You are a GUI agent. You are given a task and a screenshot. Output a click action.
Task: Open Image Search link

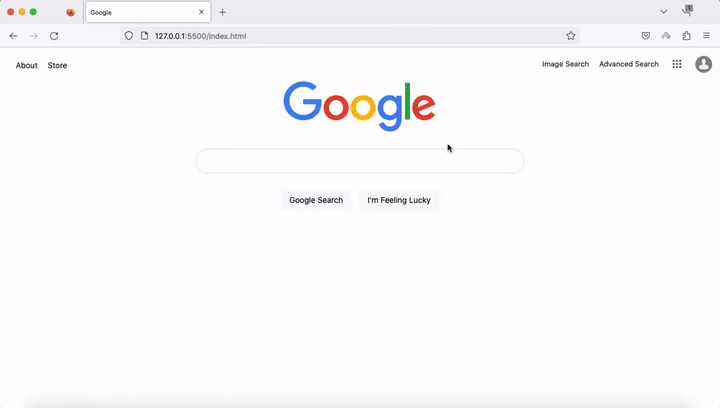[x=565, y=64]
